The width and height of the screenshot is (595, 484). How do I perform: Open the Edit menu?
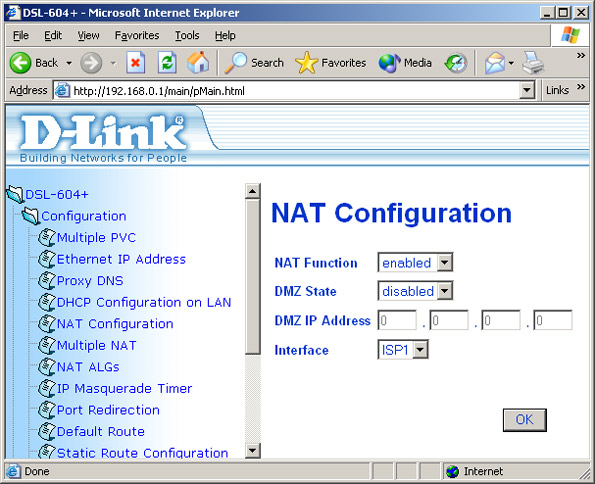pyautogui.click(x=53, y=35)
